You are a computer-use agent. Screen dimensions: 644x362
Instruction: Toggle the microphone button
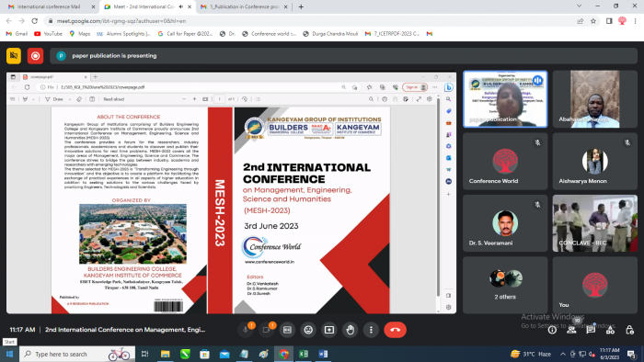point(246,330)
